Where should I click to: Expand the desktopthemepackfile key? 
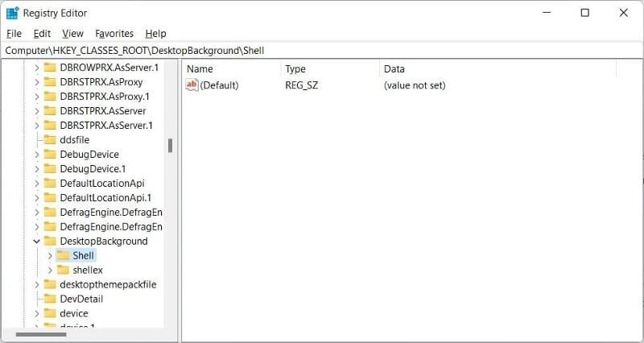pos(36,285)
